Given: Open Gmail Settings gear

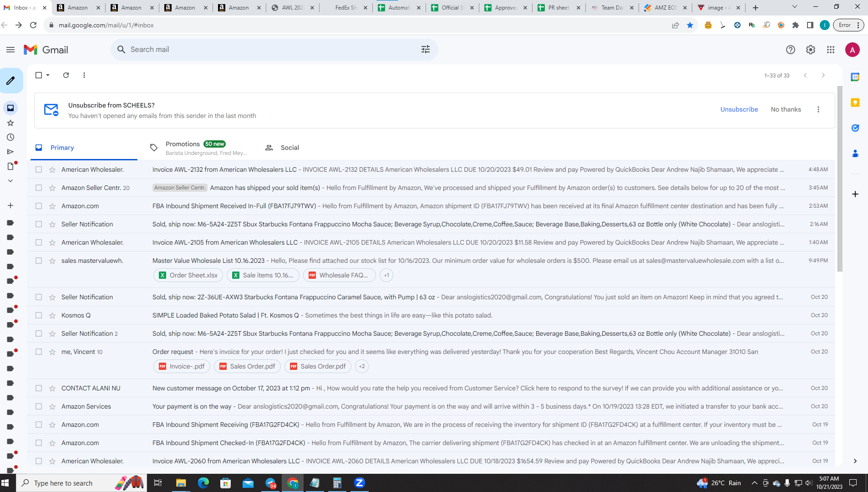Looking at the screenshot, I should [811, 50].
